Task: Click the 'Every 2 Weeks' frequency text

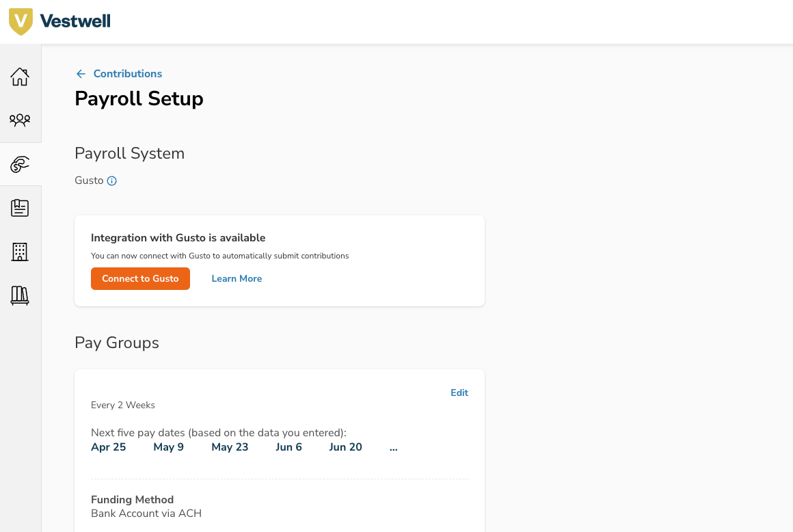Action: 123,405
